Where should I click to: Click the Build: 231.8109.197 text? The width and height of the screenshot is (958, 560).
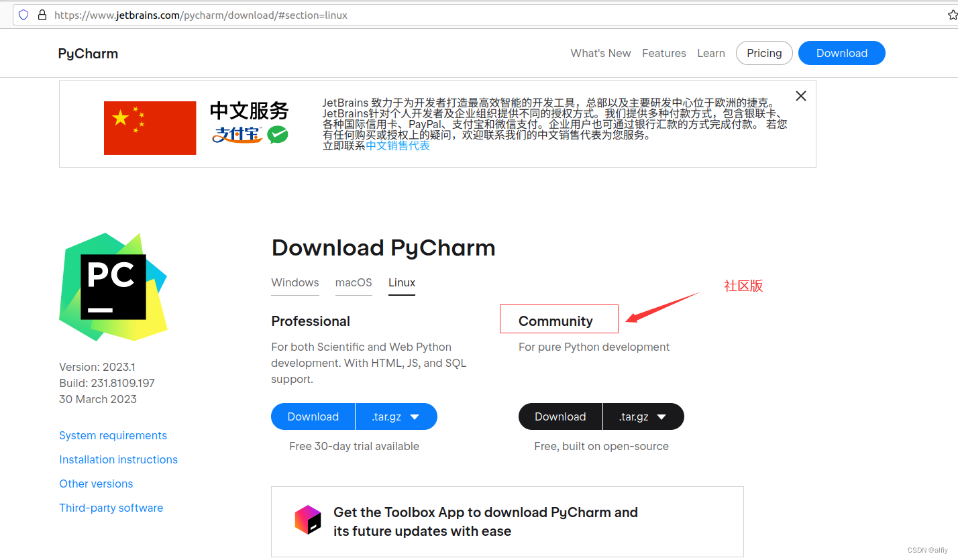coord(107,383)
